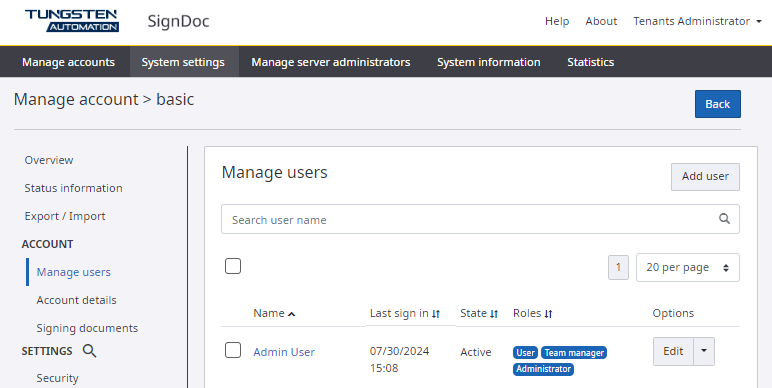Viewport: 772px width, 388px height.
Task: Click the Tungsten Automation logo
Action: 72,21
